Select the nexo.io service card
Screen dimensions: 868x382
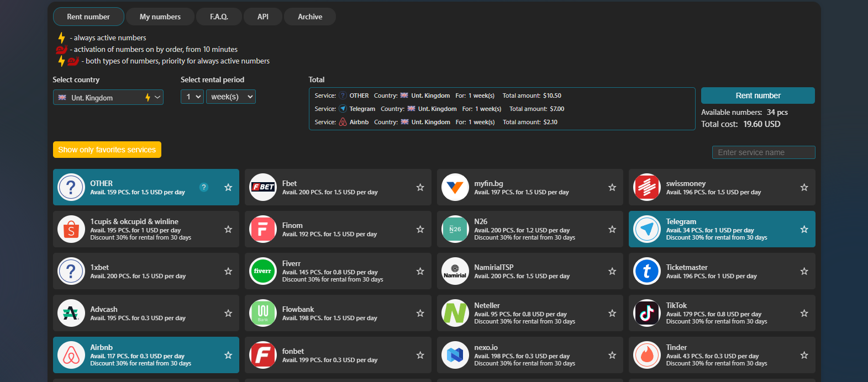[530, 355]
